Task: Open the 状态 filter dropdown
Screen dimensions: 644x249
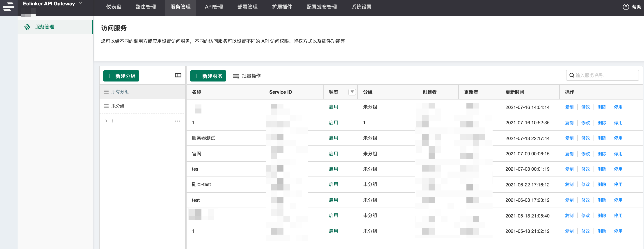Action: click(352, 92)
